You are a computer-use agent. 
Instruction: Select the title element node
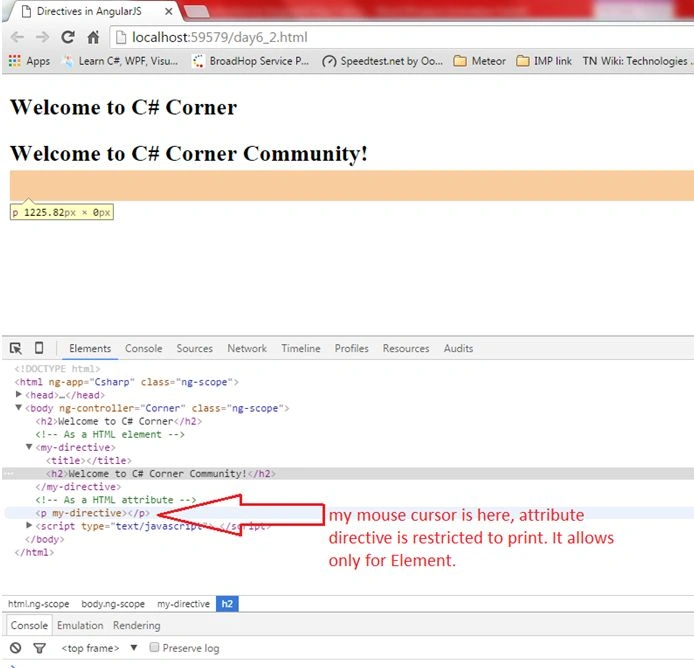click(x=89, y=461)
